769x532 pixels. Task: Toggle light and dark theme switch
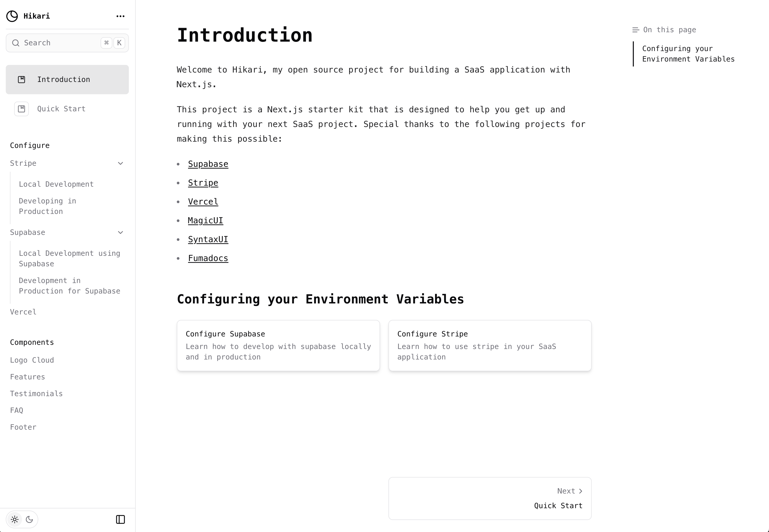tap(22, 519)
